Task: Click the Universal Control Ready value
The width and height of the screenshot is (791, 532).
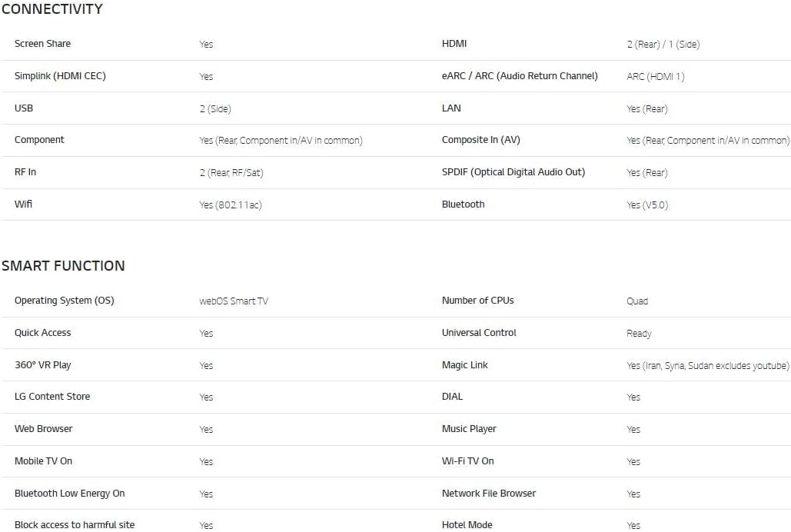Action: (x=639, y=334)
